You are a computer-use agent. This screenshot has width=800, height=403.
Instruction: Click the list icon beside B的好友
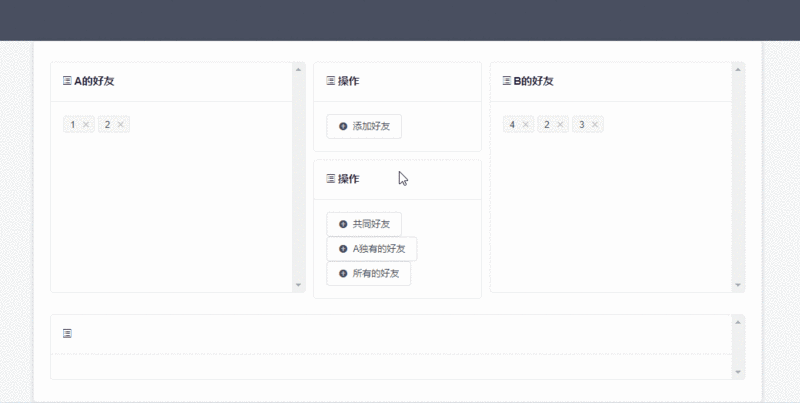pyautogui.click(x=507, y=81)
